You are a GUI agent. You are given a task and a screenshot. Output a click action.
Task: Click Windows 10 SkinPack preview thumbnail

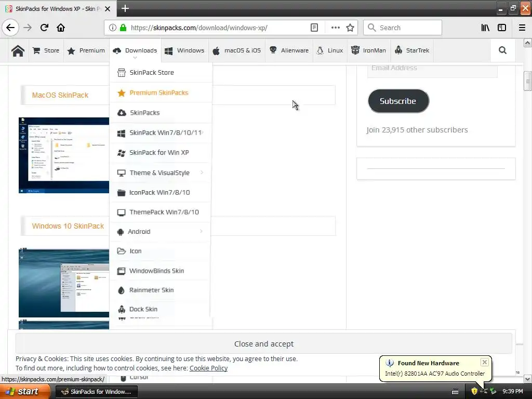(64, 283)
